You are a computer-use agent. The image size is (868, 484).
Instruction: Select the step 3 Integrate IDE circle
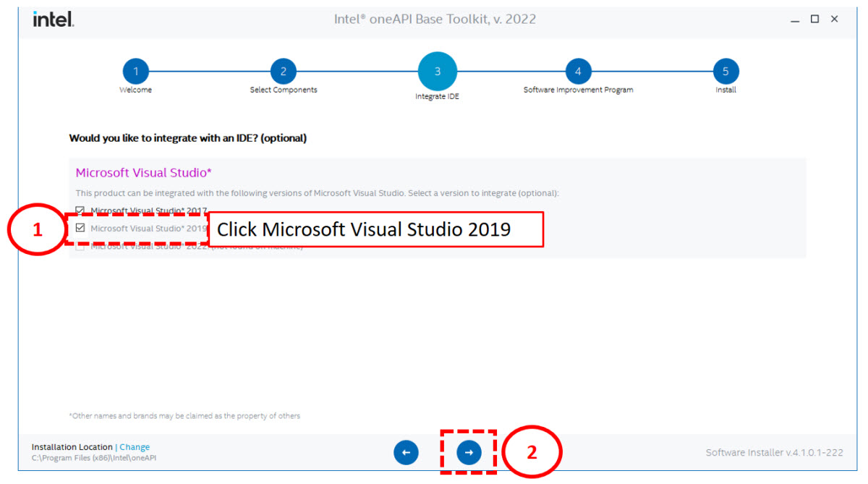tap(437, 72)
